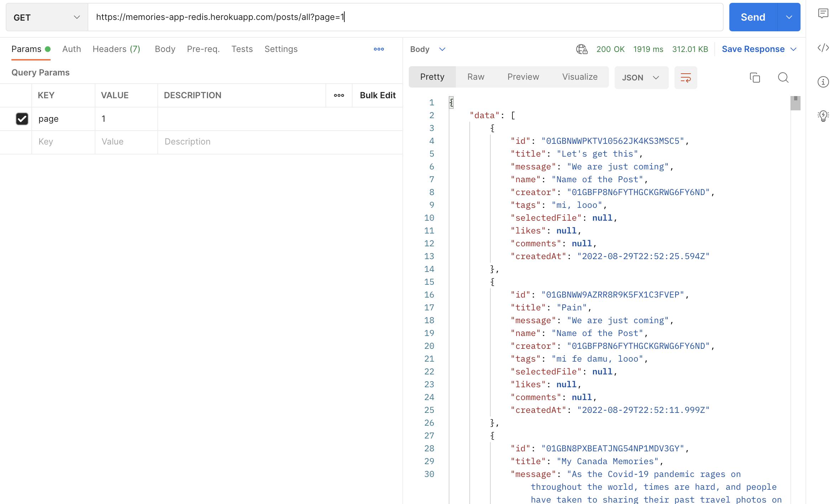Toggle line wrap icon in response toolbar
Viewport: 839px width, 504px height.
coord(686,78)
